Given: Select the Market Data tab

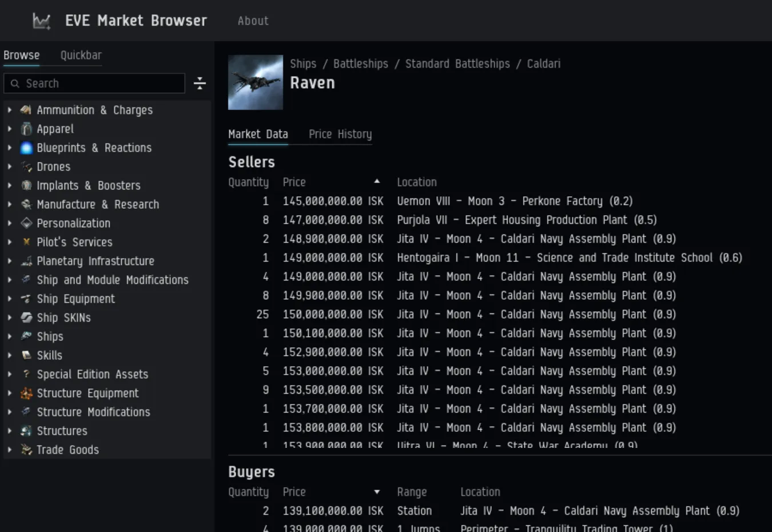Looking at the screenshot, I should 258,134.
